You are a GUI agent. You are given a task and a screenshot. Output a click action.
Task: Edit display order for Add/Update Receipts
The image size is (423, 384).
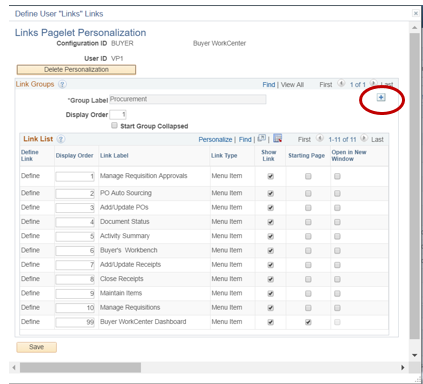[x=75, y=265]
